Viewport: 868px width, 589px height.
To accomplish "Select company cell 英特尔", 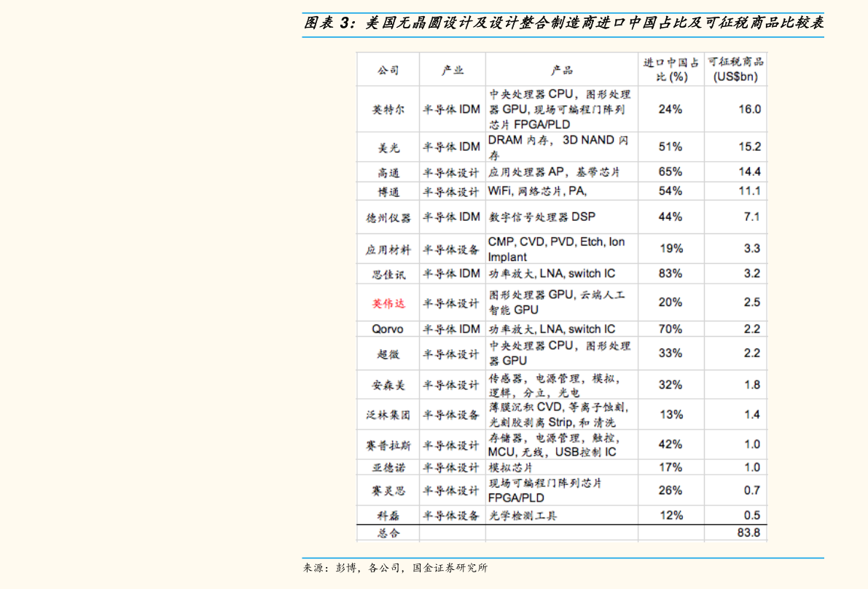I will click(388, 109).
